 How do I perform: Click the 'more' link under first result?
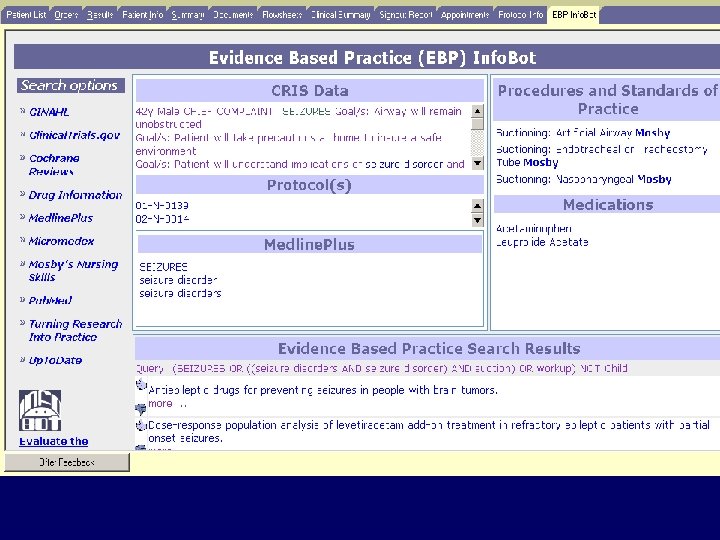160,404
